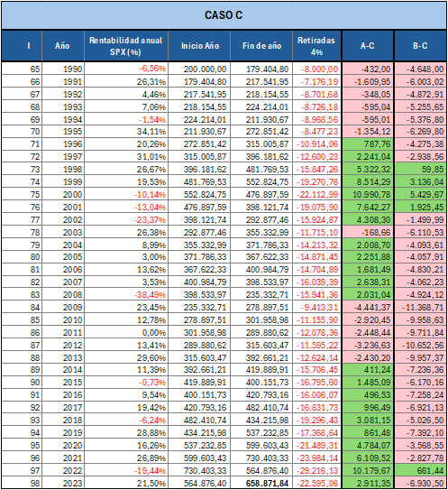The image size is (448, 490).
Task: Click the Retiradas 4% header
Action: (317, 46)
